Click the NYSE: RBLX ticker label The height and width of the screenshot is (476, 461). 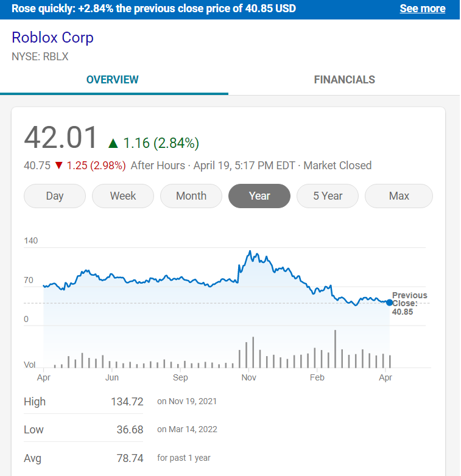41,57
